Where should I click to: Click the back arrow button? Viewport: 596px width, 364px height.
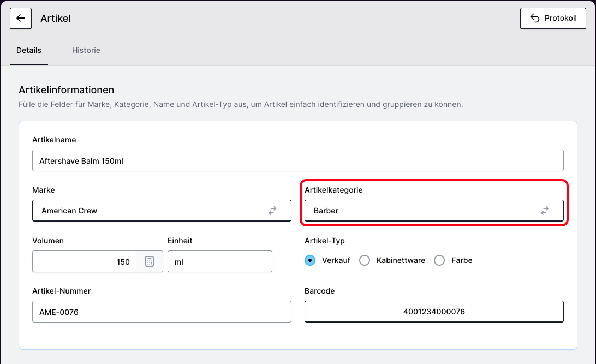pyautogui.click(x=21, y=19)
